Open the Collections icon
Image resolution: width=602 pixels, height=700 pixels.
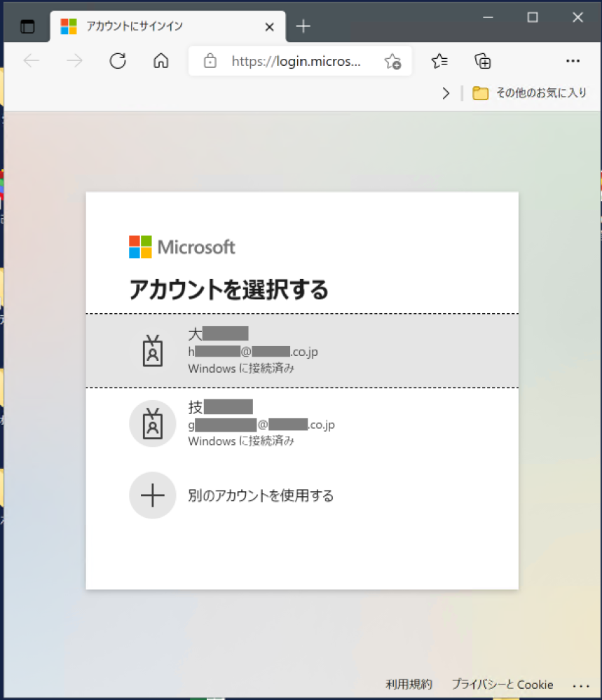click(x=482, y=61)
